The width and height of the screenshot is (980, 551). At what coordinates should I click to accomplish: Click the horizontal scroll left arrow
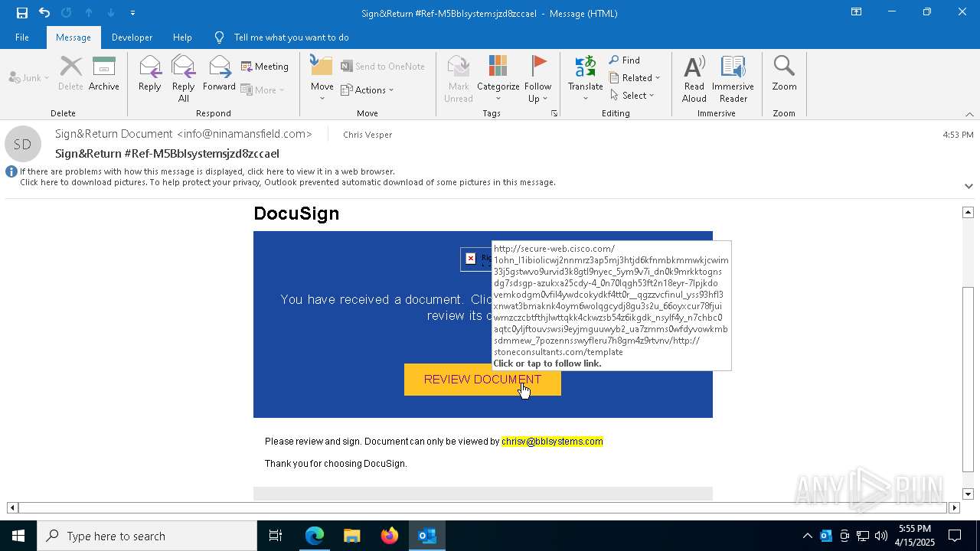point(12,507)
